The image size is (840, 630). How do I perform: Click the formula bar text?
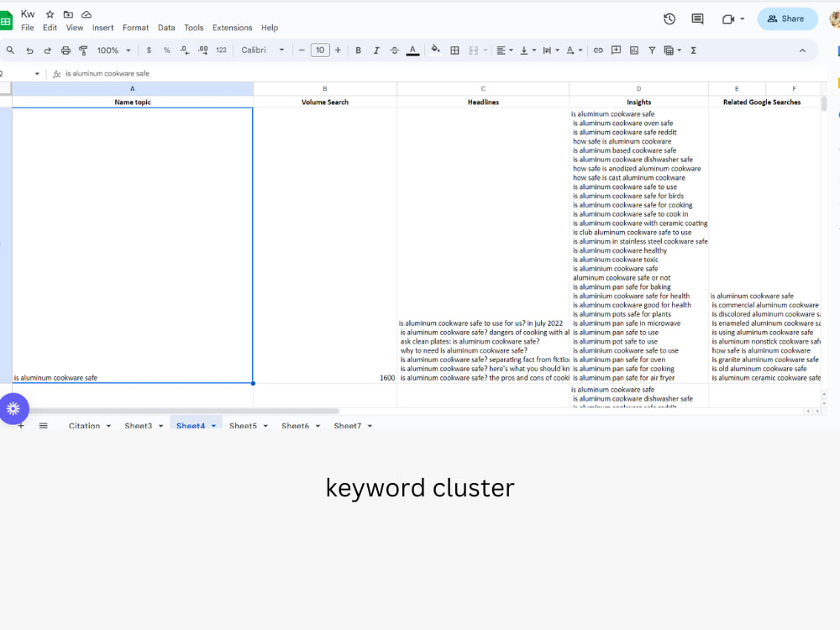point(108,74)
